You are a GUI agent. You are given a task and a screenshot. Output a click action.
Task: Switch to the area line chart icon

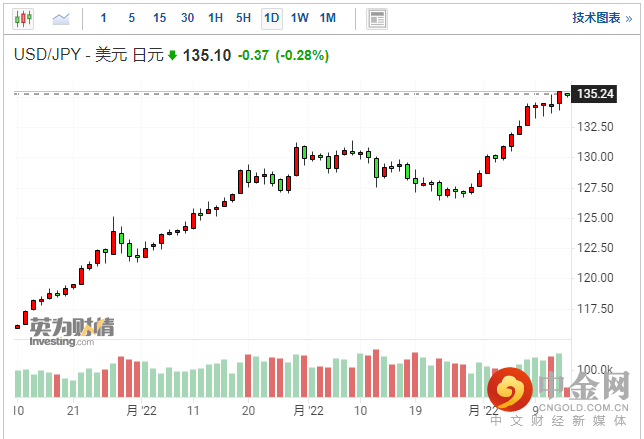tap(61, 18)
